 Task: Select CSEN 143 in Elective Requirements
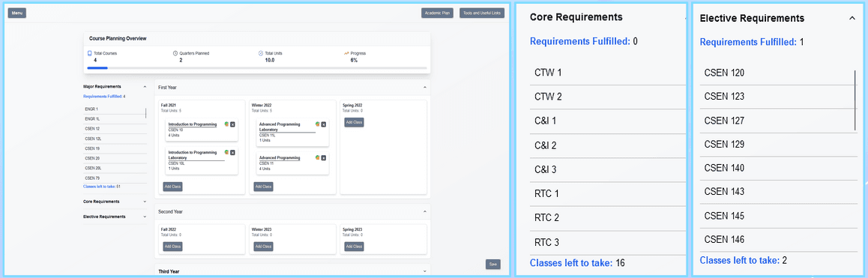(778, 192)
